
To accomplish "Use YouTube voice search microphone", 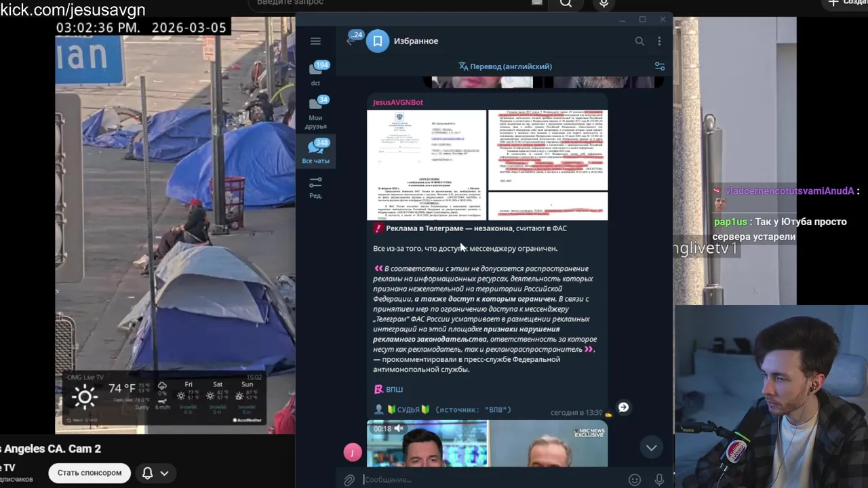I will [604, 3].
